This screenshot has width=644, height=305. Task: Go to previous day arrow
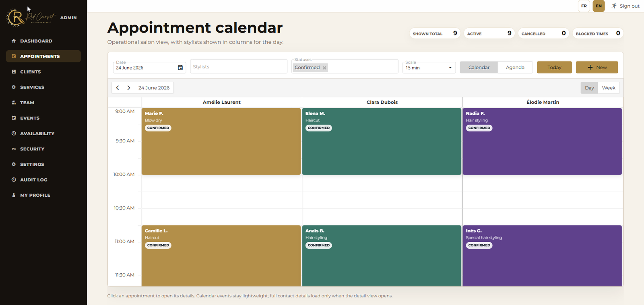(118, 88)
